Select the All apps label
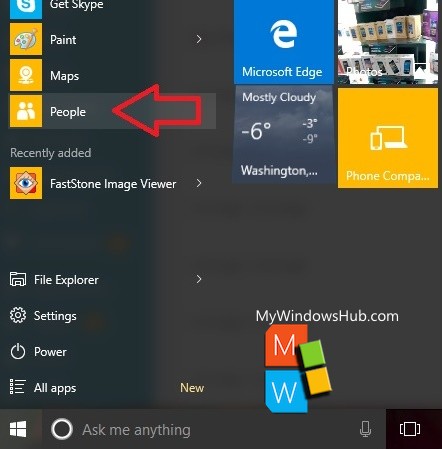The image size is (442, 449). (x=55, y=388)
